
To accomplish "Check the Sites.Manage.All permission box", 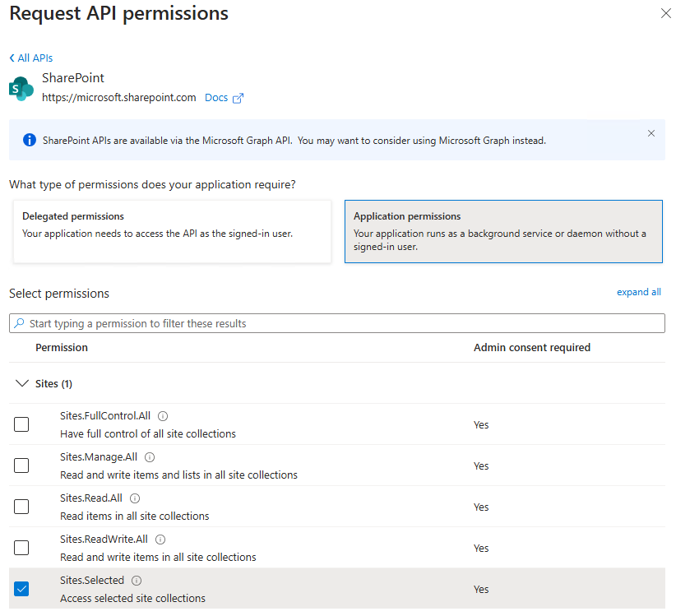I will click(21, 465).
